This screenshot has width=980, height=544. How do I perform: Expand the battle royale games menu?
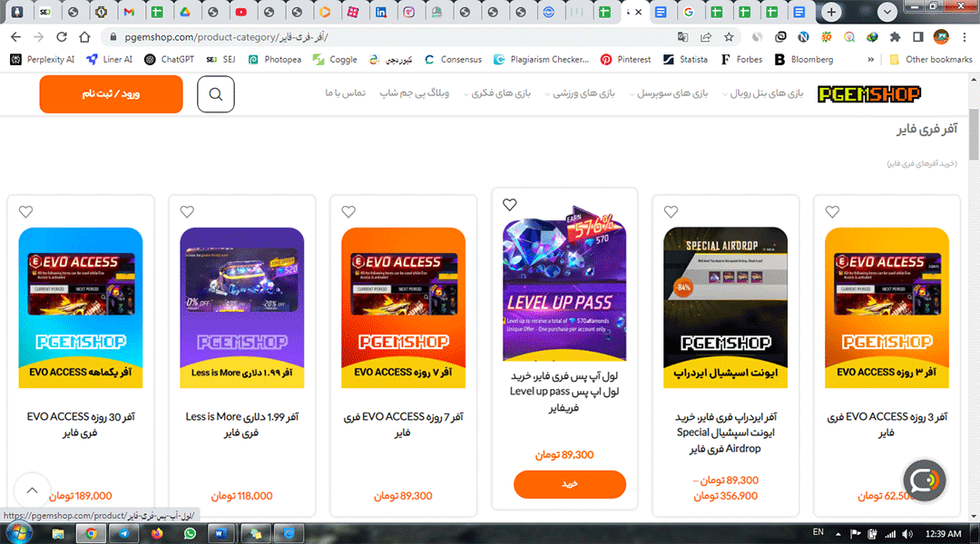pos(762,93)
